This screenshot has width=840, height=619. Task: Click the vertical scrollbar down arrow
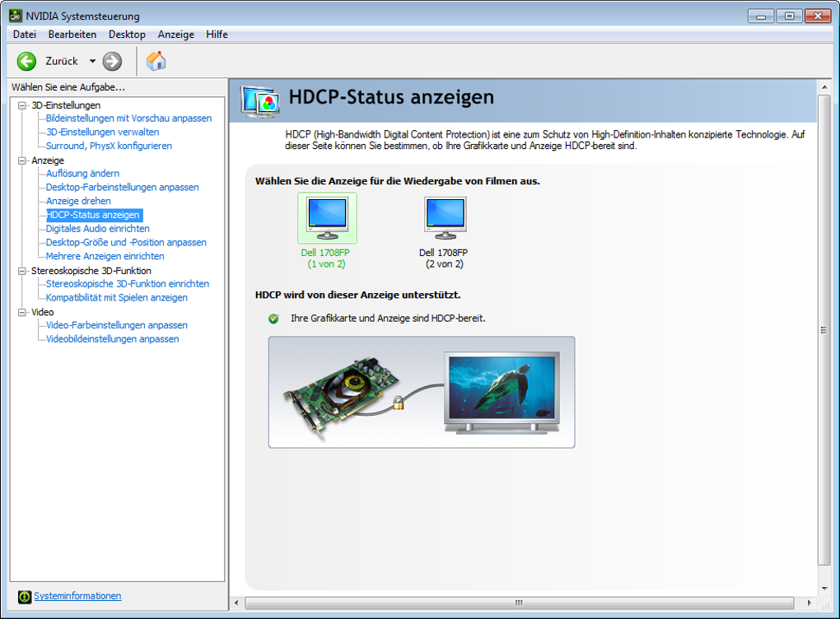click(x=824, y=589)
